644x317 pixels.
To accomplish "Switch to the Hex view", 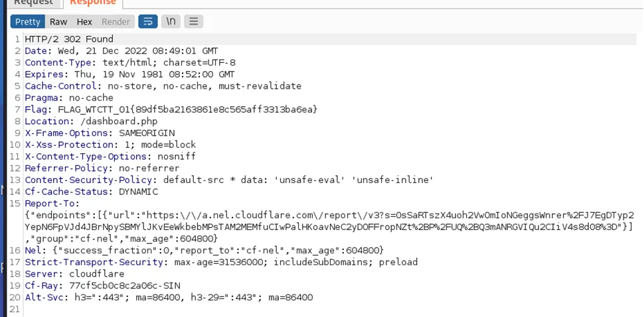I will click(x=84, y=22).
